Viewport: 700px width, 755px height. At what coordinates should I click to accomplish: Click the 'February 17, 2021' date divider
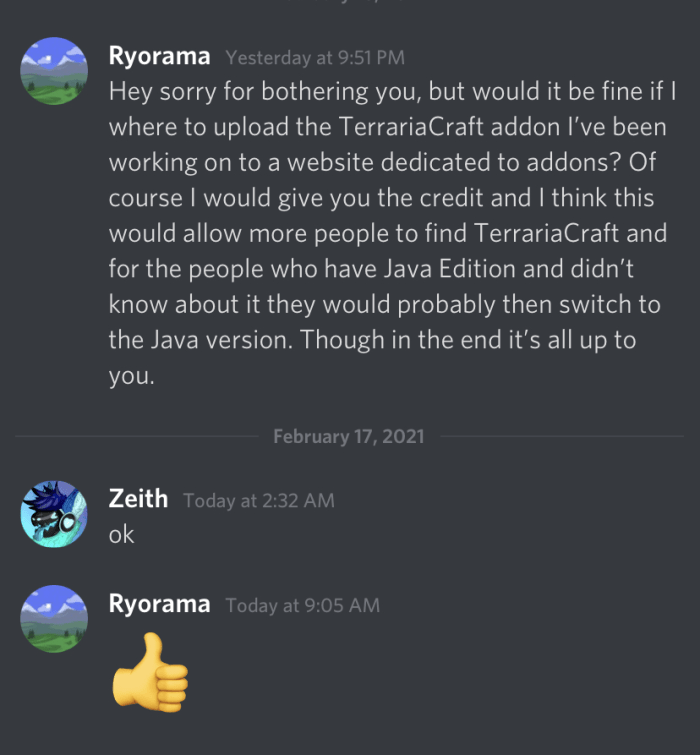(349, 436)
